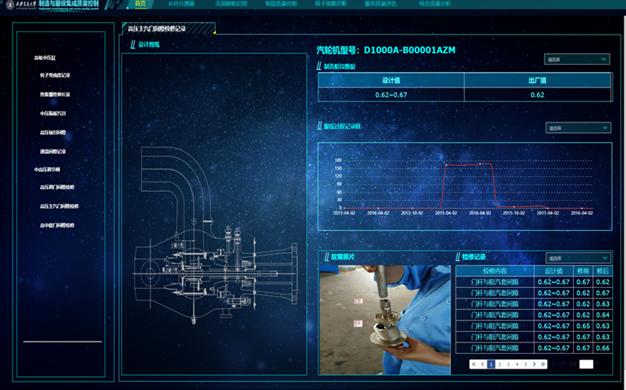This screenshot has height=390, width=626.
Task: Click the peak data point on the red chart line
Action: [480, 164]
